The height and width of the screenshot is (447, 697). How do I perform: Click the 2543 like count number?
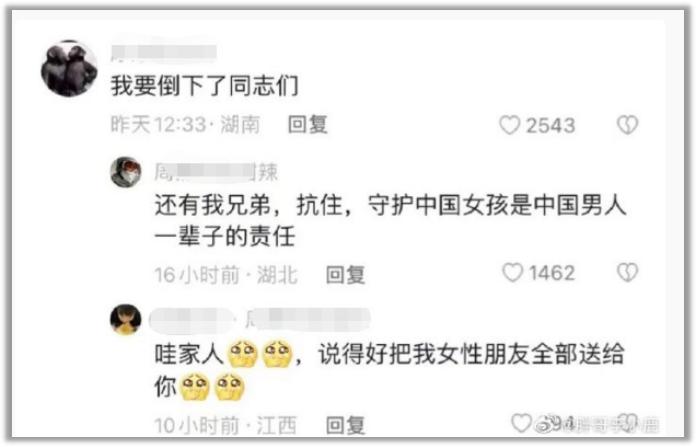coord(550,126)
